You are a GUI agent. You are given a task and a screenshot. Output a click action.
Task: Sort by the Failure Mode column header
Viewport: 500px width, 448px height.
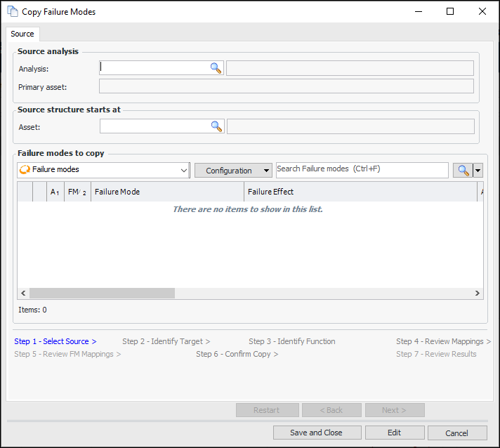pyautogui.click(x=167, y=192)
